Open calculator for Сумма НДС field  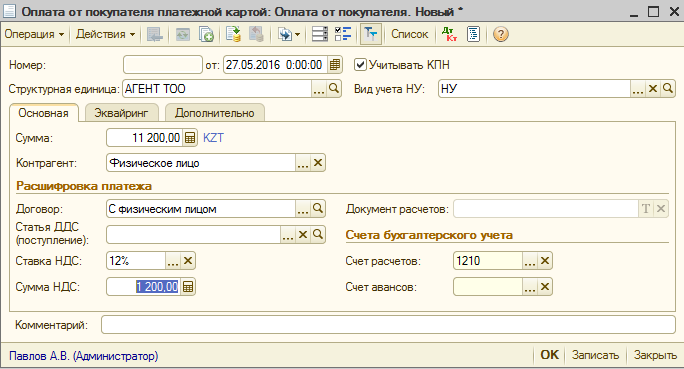pos(188,287)
